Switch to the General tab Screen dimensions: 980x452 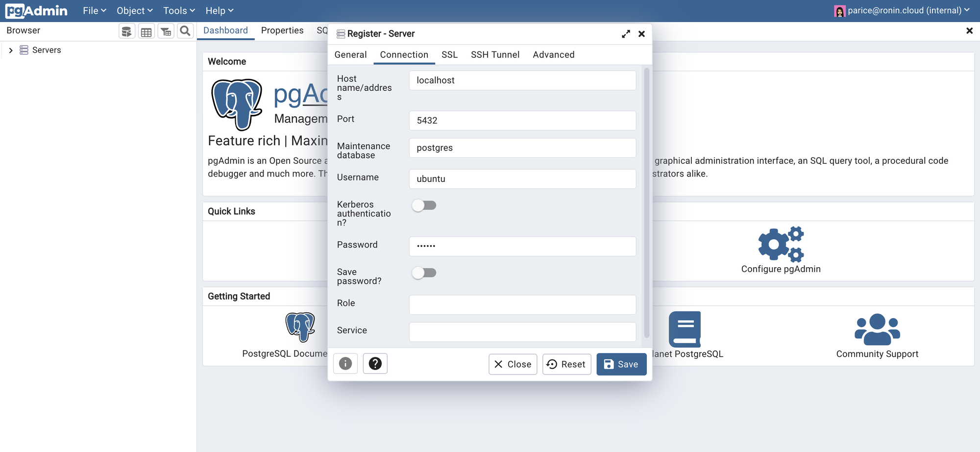pyautogui.click(x=351, y=55)
